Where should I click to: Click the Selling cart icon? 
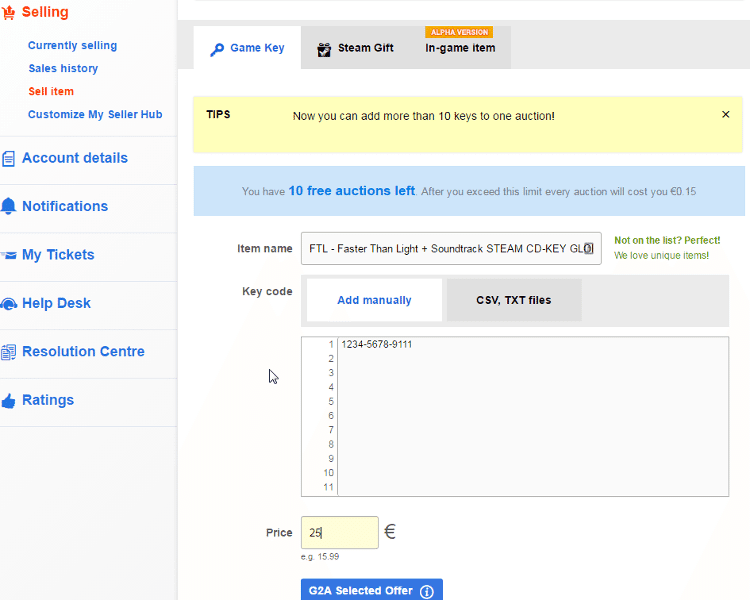8,12
